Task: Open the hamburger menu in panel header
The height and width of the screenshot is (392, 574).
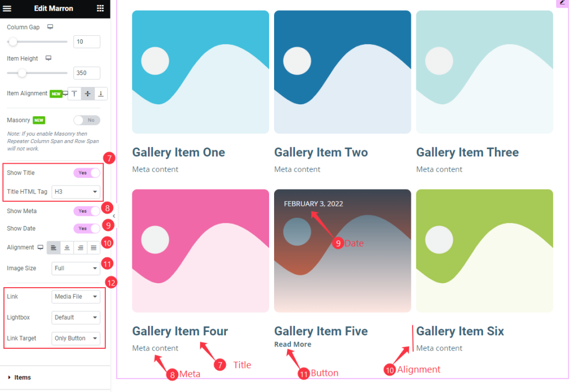Action: (7, 8)
